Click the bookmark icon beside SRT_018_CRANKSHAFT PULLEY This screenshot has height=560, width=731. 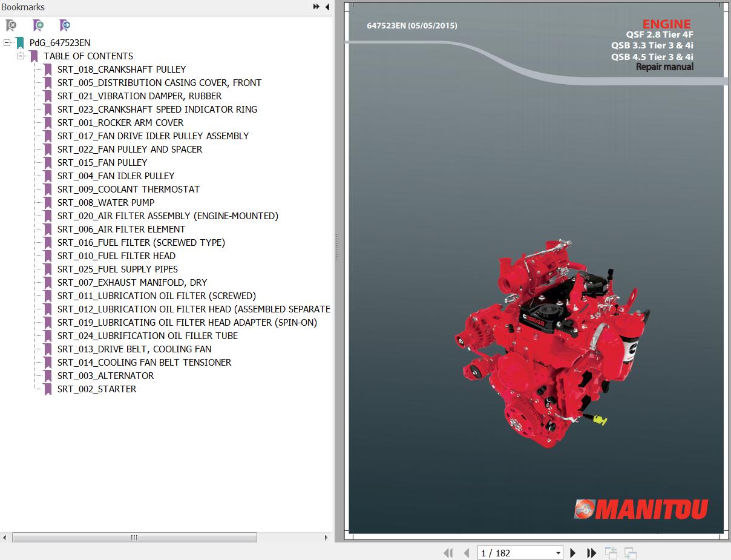tap(48, 70)
